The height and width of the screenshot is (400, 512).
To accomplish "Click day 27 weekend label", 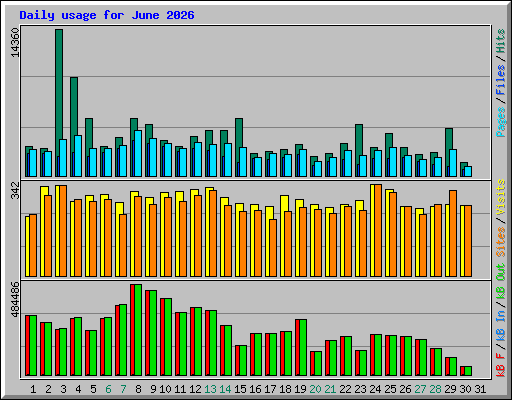I will point(420,389).
